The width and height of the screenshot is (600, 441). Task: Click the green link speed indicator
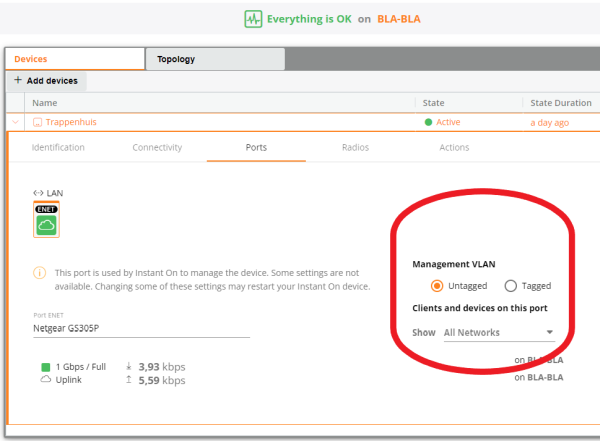tap(45, 367)
